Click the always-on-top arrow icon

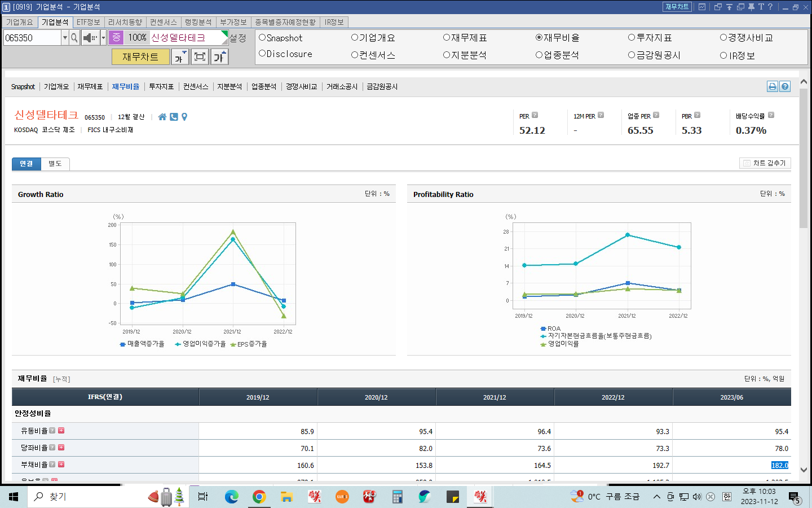pyautogui.click(x=729, y=7)
